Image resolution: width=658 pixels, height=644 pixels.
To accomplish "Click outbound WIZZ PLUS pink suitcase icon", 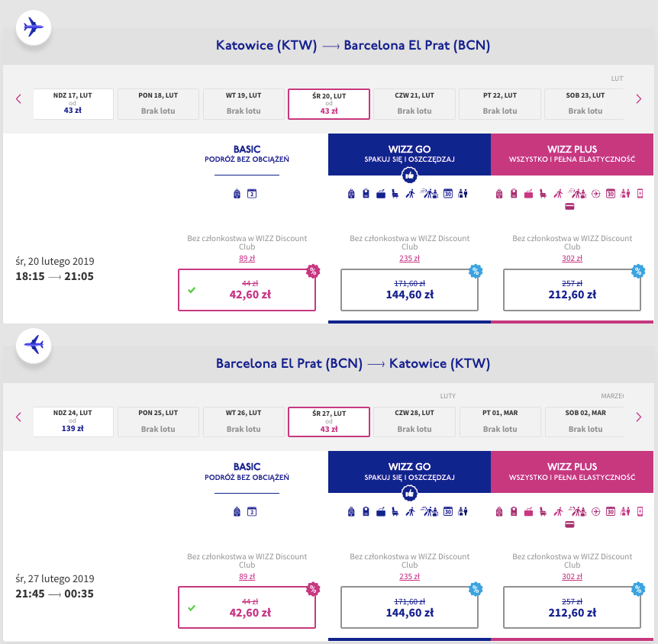I will point(528,194).
